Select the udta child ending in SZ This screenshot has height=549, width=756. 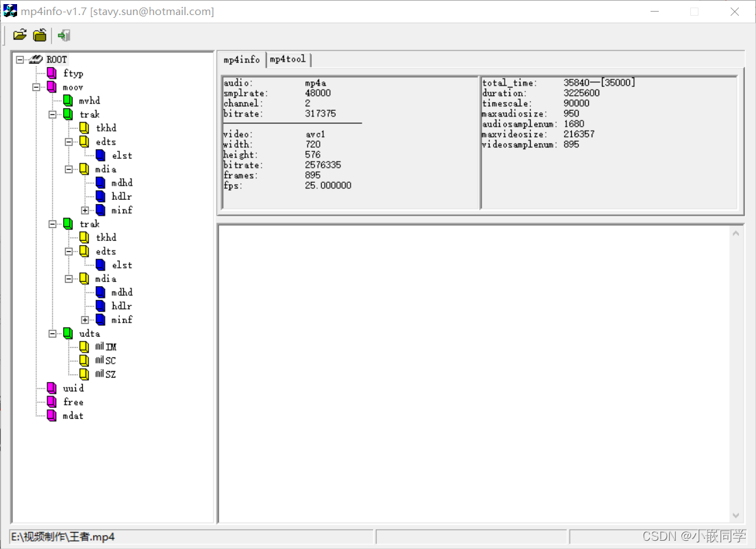pos(105,374)
